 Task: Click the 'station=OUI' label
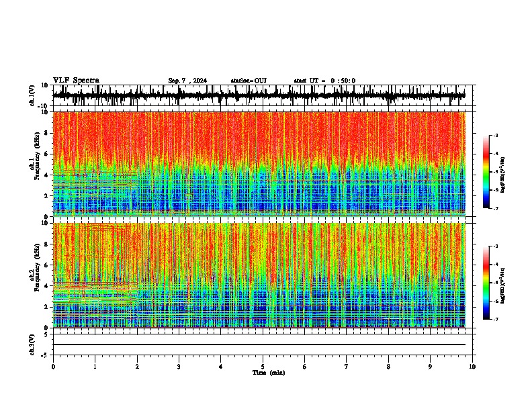click(x=249, y=81)
